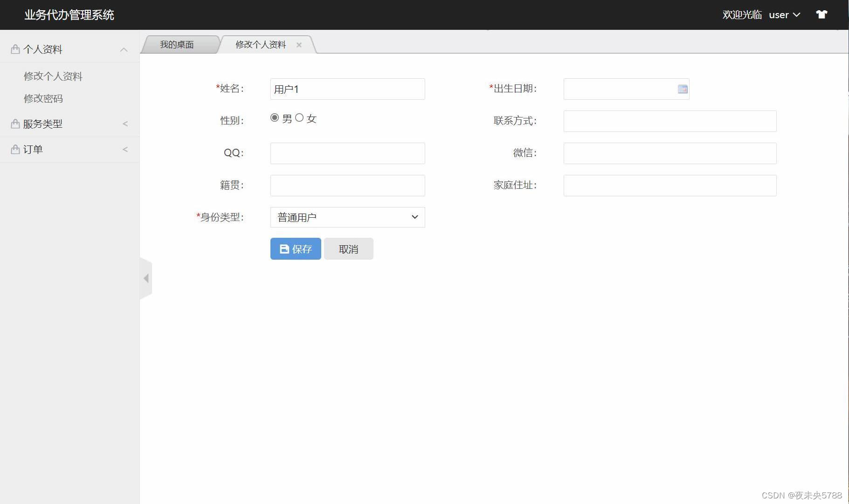Click the t-shirt skin icon in header

[821, 14]
